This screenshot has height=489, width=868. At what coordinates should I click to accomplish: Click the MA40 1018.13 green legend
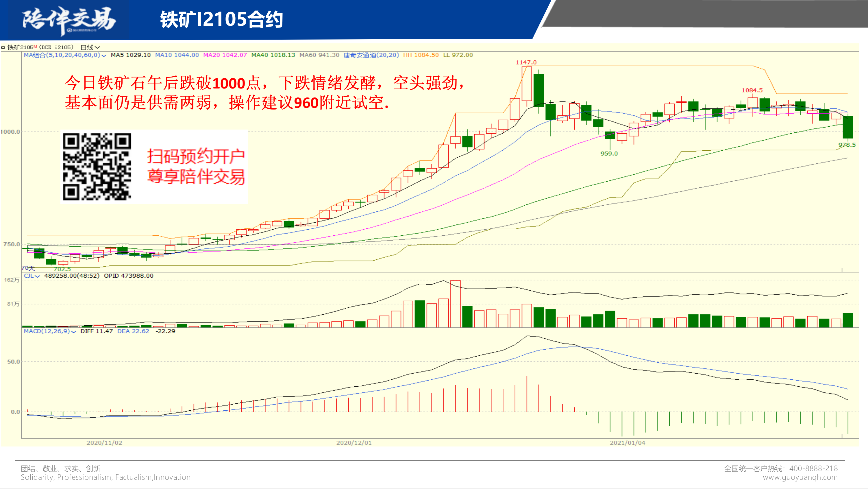tap(273, 55)
